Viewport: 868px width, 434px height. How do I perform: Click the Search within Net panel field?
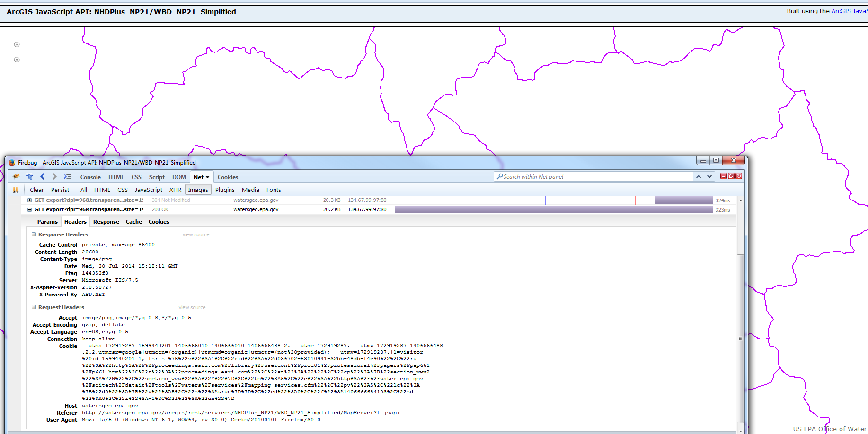tap(594, 176)
